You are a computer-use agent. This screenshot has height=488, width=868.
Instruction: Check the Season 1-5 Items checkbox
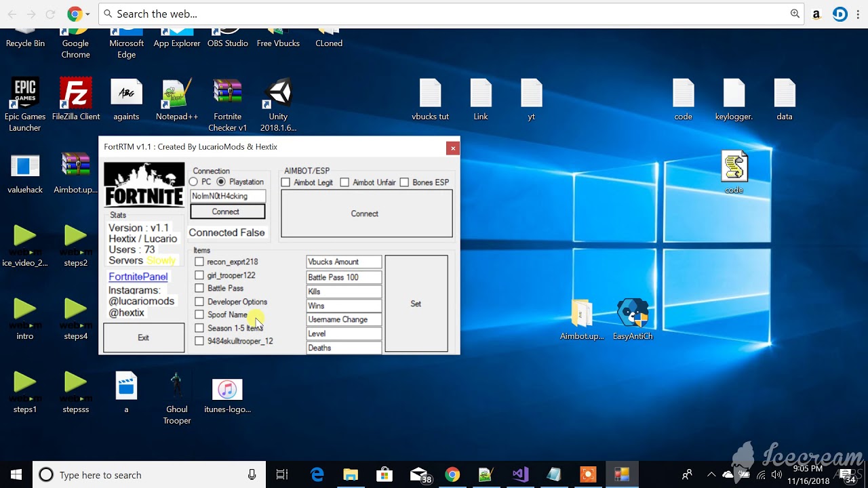(x=199, y=328)
